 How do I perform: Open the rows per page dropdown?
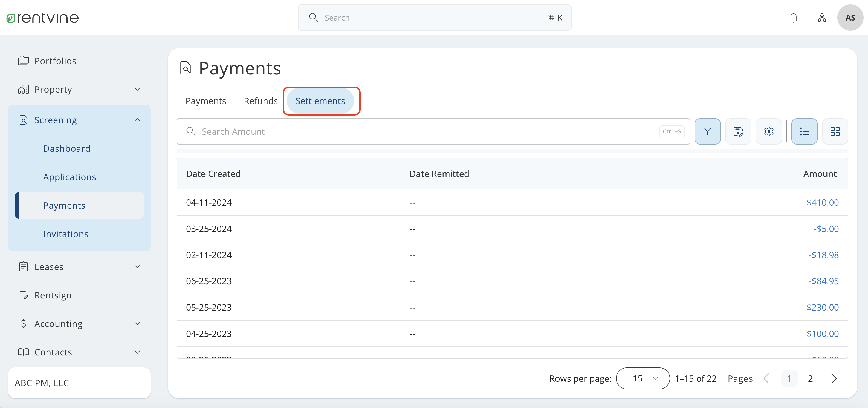(643, 378)
